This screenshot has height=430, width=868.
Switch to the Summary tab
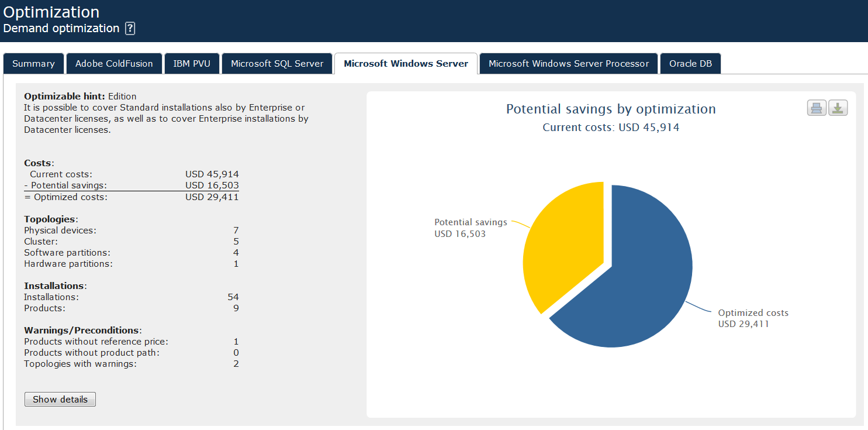click(33, 64)
